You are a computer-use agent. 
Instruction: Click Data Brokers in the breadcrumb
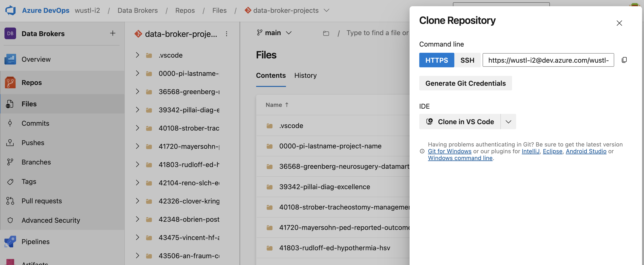(x=138, y=10)
